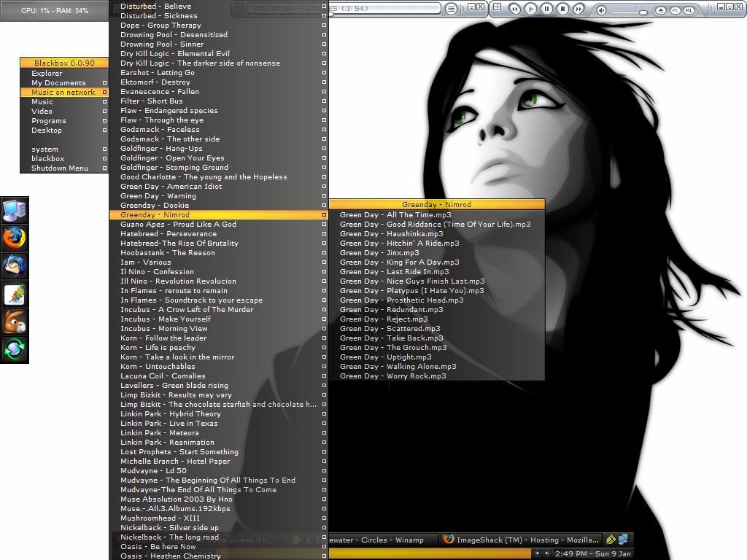747x560 pixels.
Task: Play Green Day - Walking Alone.mp3
Action: (436, 367)
